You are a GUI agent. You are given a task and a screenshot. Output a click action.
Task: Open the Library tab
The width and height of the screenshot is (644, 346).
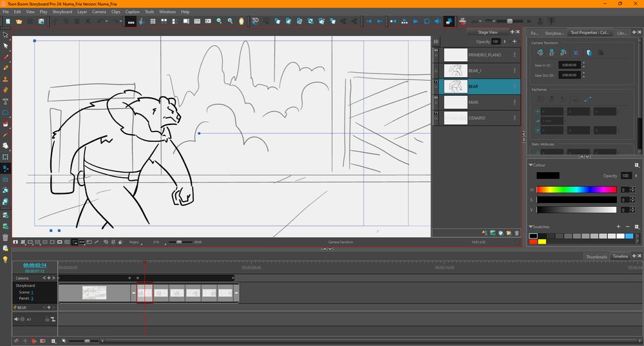(x=621, y=33)
